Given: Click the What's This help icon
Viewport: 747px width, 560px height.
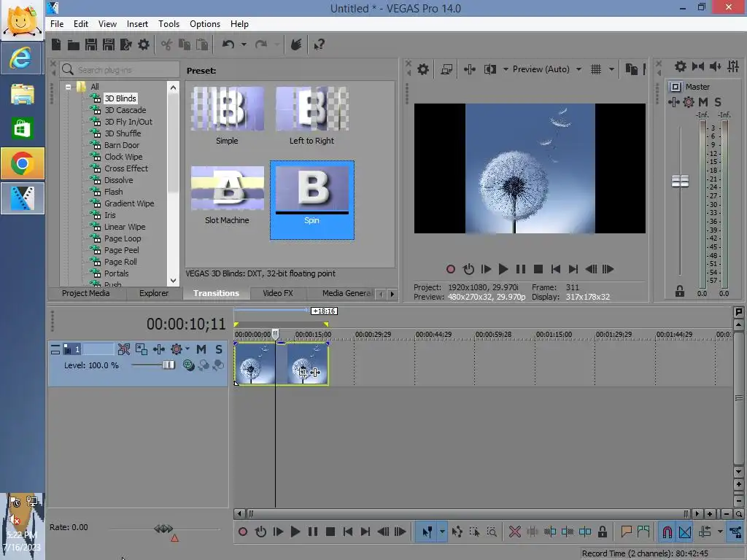Looking at the screenshot, I should tap(319, 44).
